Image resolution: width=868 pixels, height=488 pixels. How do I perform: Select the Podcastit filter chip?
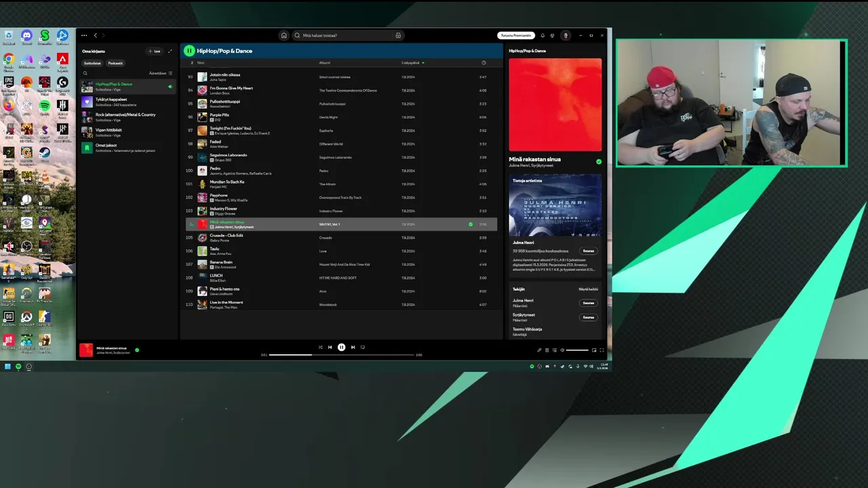click(x=115, y=63)
